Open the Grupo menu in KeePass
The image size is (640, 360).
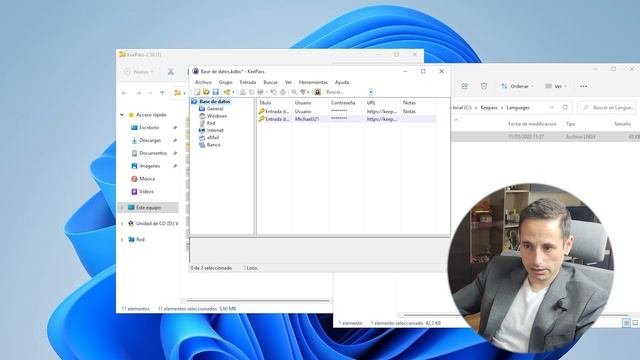(x=225, y=82)
